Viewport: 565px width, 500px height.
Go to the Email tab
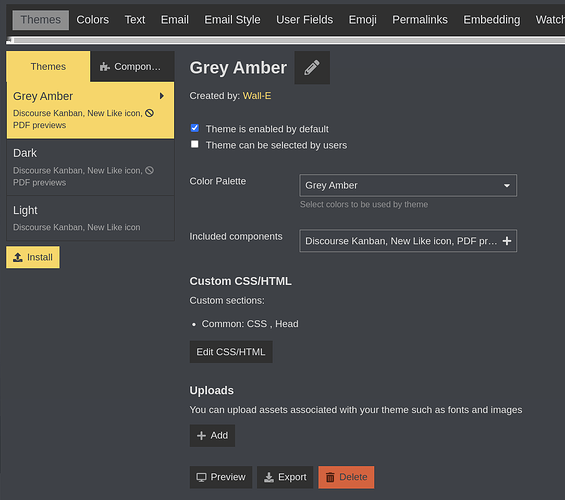pos(175,20)
